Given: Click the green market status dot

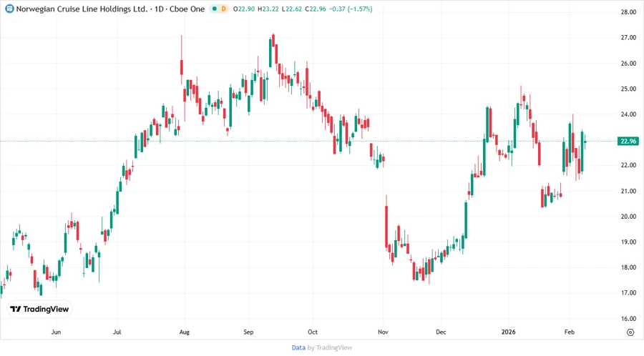Looking at the screenshot, I should pyautogui.click(x=214, y=9).
